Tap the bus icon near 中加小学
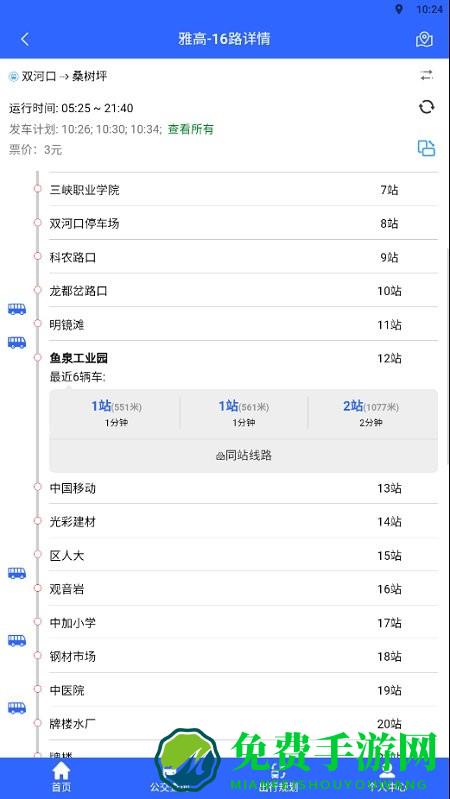This screenshot has height=799, width=450. pyautogui.click(x=17, y=641)
